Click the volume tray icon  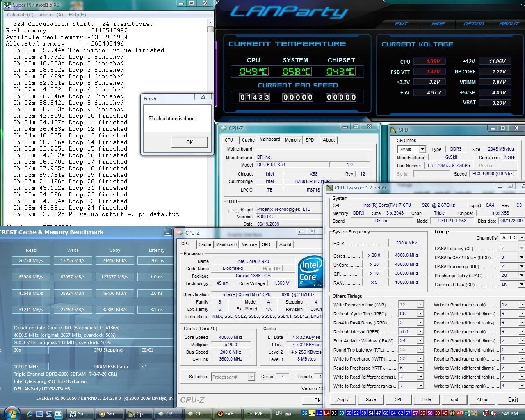[x=493, y=413]
